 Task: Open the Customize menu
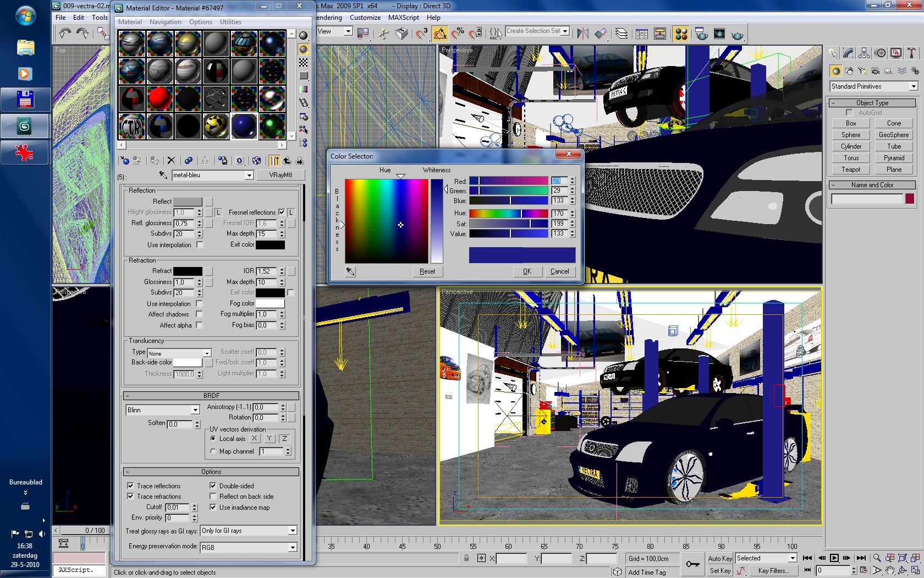click(x=365, y=18)
